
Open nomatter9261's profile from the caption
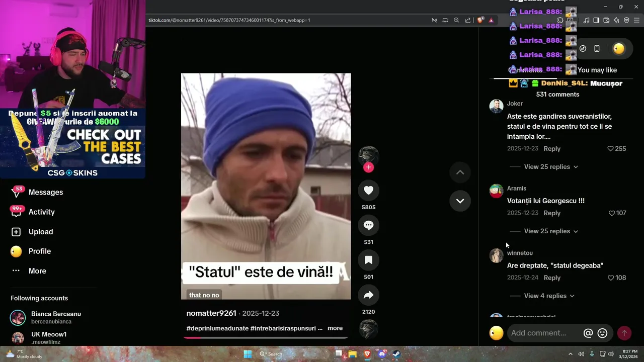pyautogui.click(x=211, y=313)
